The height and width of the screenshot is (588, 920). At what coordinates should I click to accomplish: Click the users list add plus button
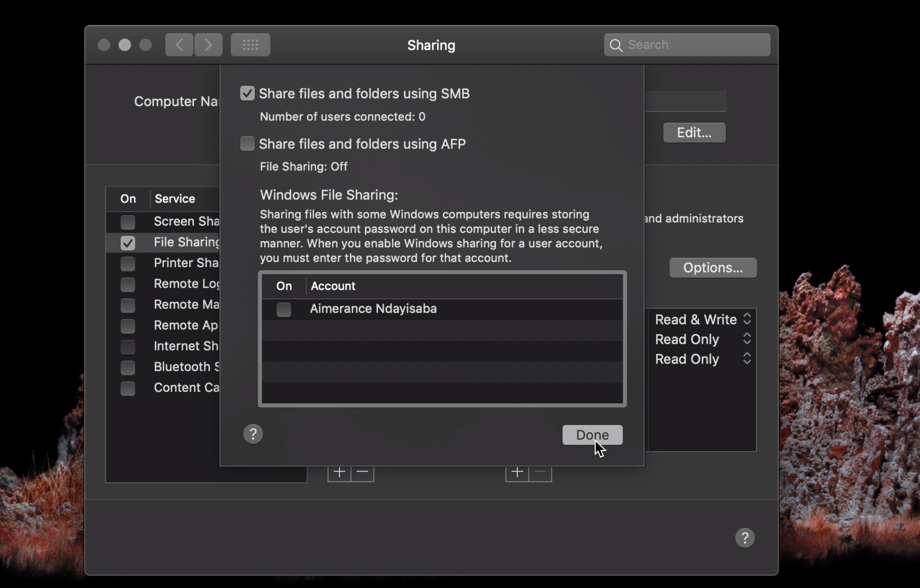tap(517, 473)
